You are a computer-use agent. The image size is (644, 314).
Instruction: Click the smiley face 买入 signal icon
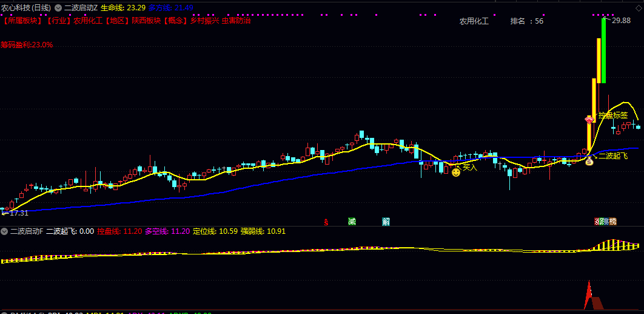point(456,173)
